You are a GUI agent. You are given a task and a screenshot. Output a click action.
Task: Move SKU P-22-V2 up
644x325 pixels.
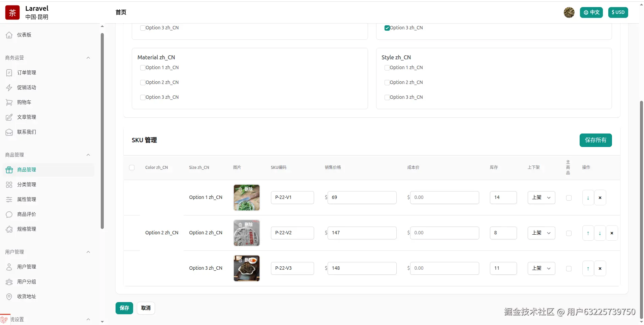pyautogui.click(x=588, y=233)
